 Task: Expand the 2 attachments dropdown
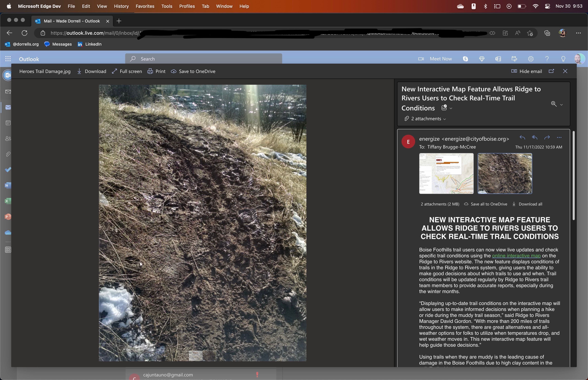tap(428, 119)
